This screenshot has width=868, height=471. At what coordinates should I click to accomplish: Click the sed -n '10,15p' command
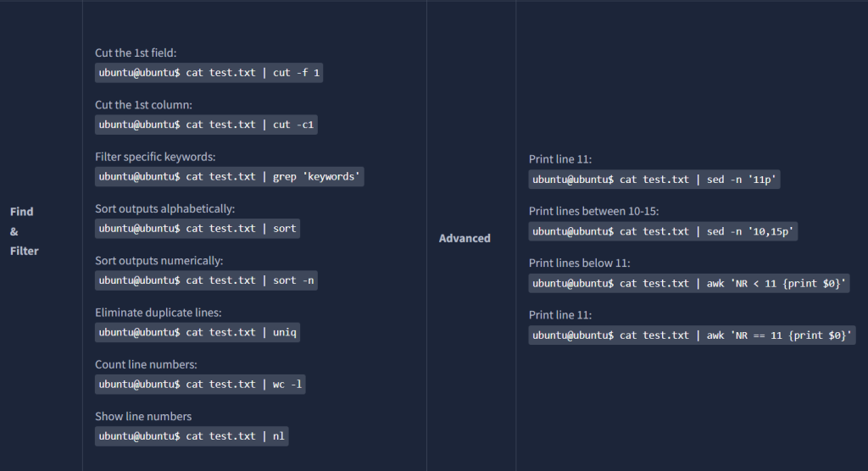click(x=665, y=231)
